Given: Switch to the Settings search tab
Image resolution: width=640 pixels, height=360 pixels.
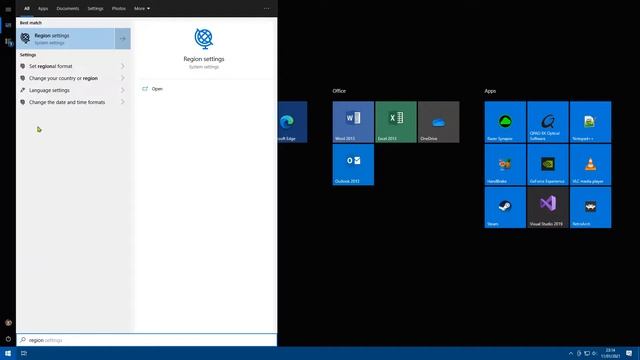Looking at the screenshot, I should coord(96,9).
